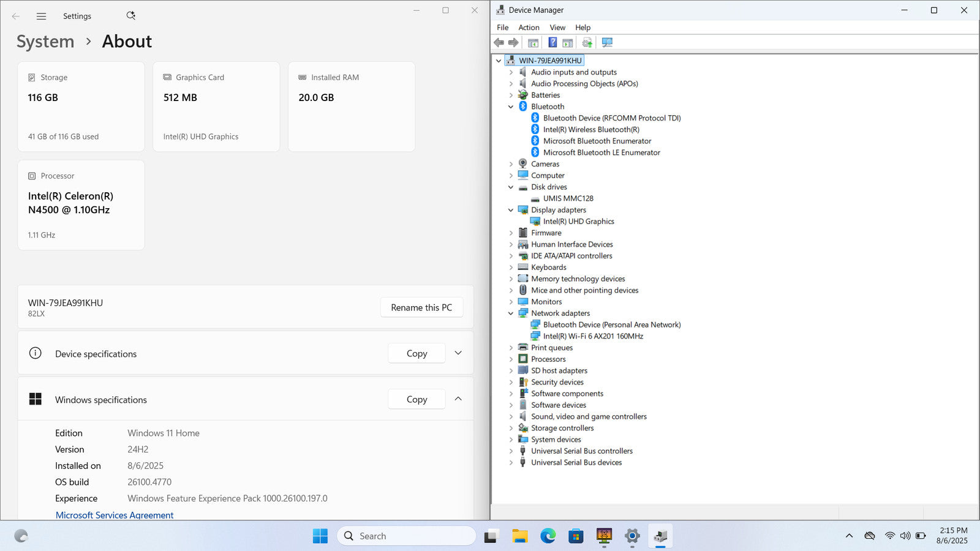Open the Microsoft Services Agreement link
980x551 pixels.
pos(115,515)
